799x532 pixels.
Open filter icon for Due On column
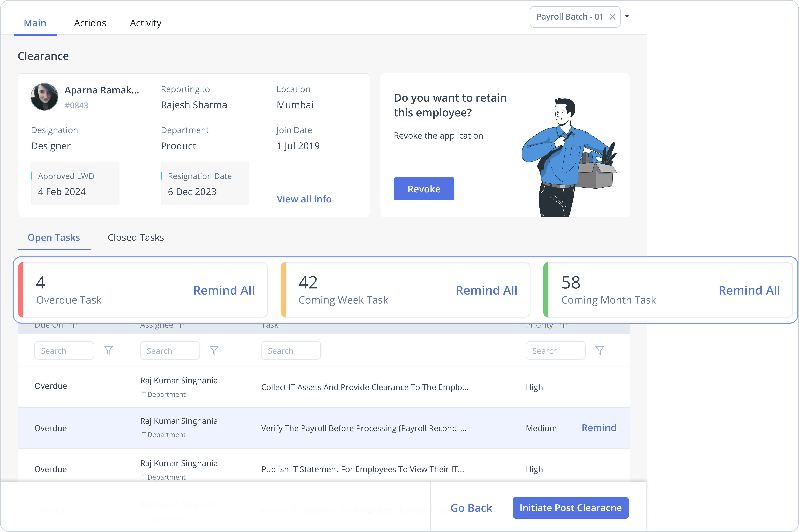click(108, 350)
